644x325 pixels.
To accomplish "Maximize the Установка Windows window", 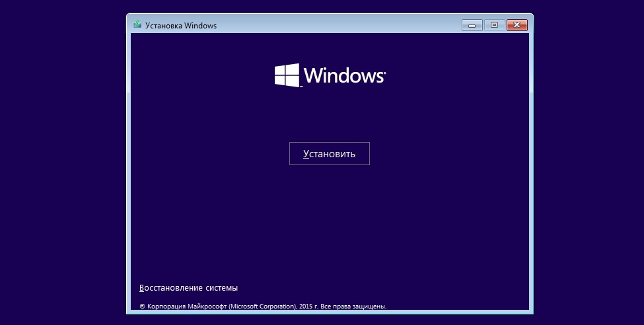I will [495, 25].
